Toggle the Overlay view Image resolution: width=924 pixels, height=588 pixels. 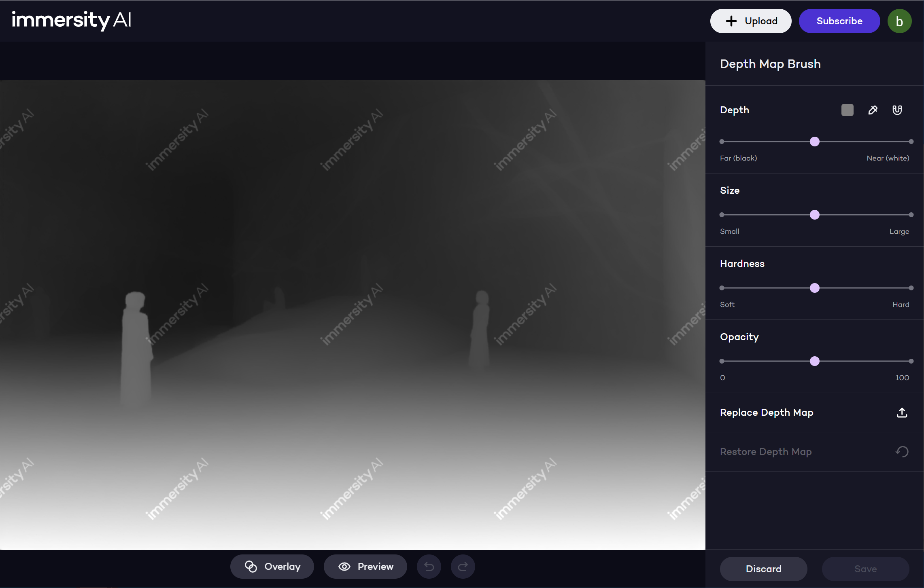click(272, 567)
